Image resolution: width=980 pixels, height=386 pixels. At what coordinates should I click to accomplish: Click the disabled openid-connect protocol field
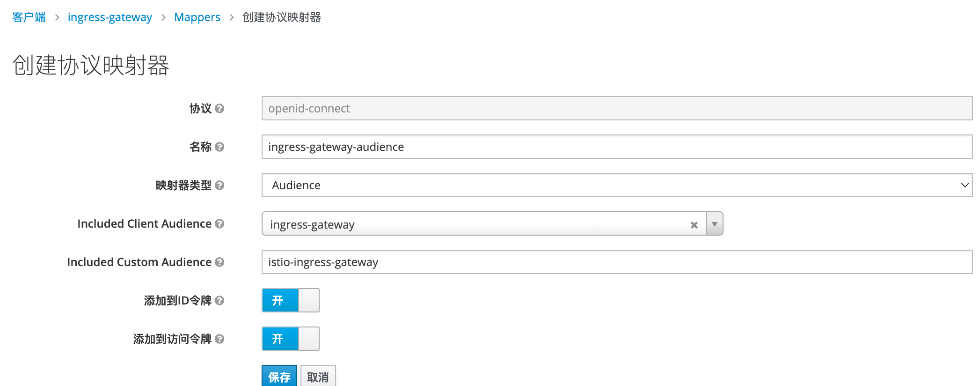515,108
